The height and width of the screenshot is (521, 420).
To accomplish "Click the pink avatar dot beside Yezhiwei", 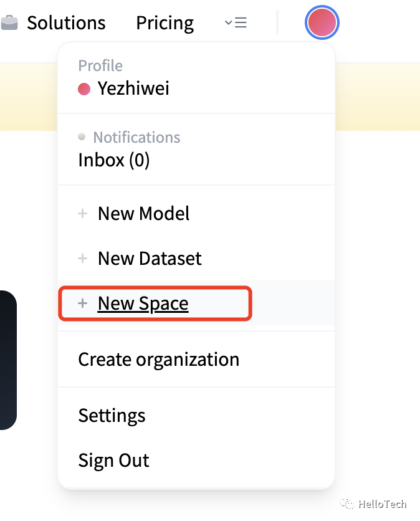I will [x=84, y=89].
